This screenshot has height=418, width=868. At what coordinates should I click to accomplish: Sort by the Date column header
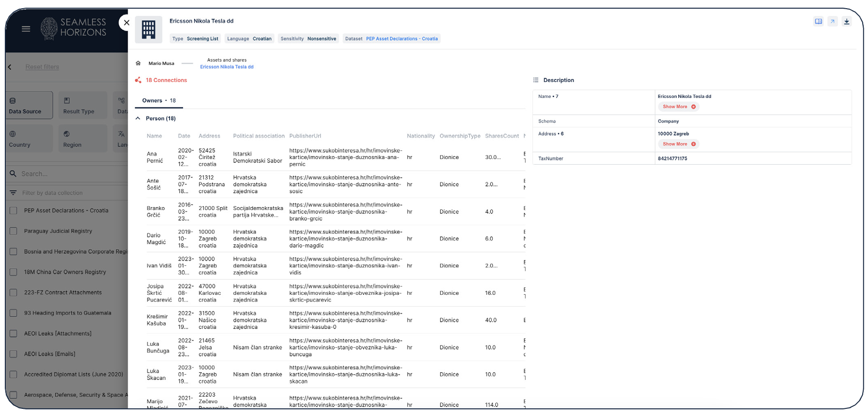(184, 136)
